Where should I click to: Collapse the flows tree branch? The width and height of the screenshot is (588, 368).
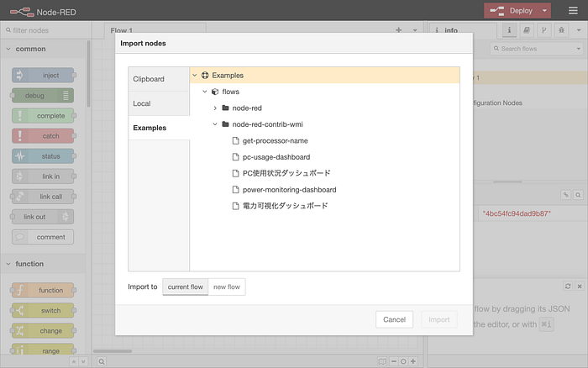click(x=205, y=92)
